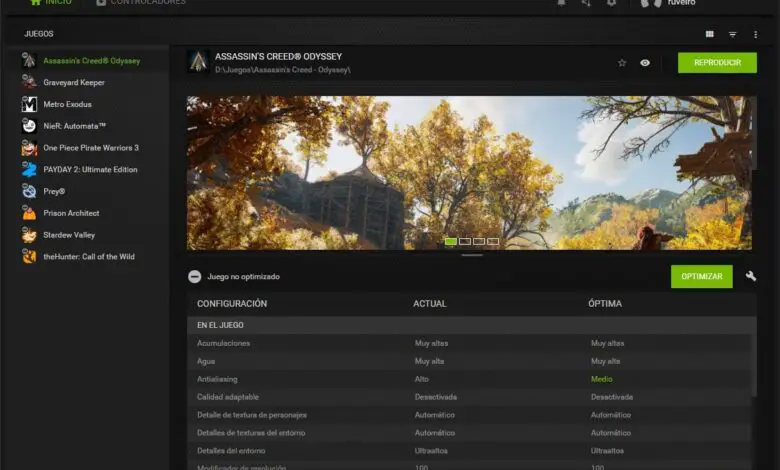Show the third screenshot via carousel dot
This screenshot has width=780, height=470.
[x=479, y=241]
